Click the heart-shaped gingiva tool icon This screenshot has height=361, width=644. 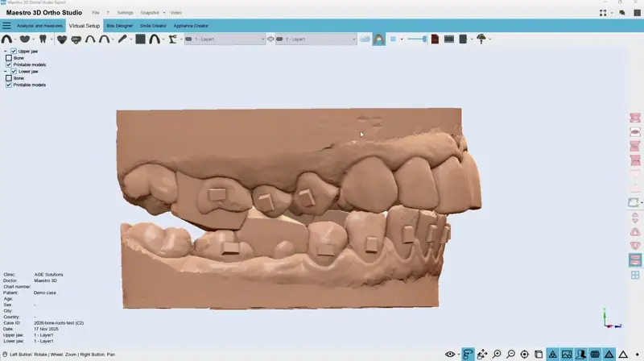(x=62, y=39)
